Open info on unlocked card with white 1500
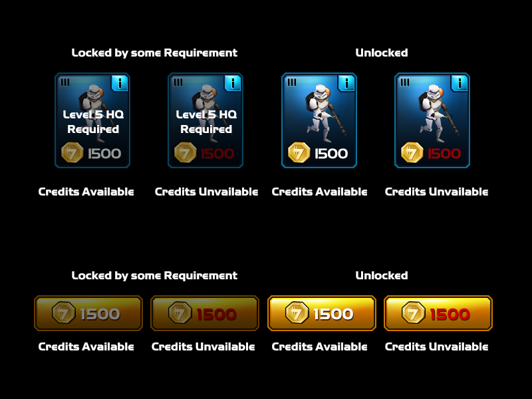Viewport: 532px width, 399px height. (346, 83)
